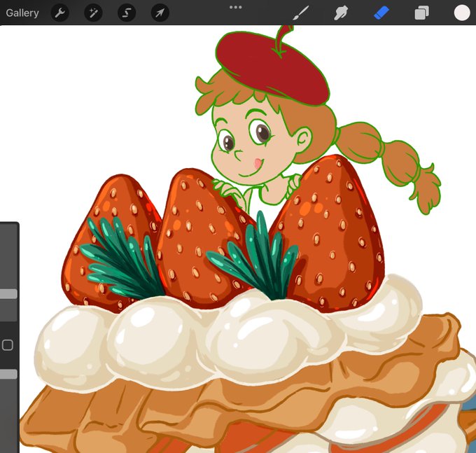Activate the Transform arrow tool
The image size is (476, 453).
coord(160,13)
